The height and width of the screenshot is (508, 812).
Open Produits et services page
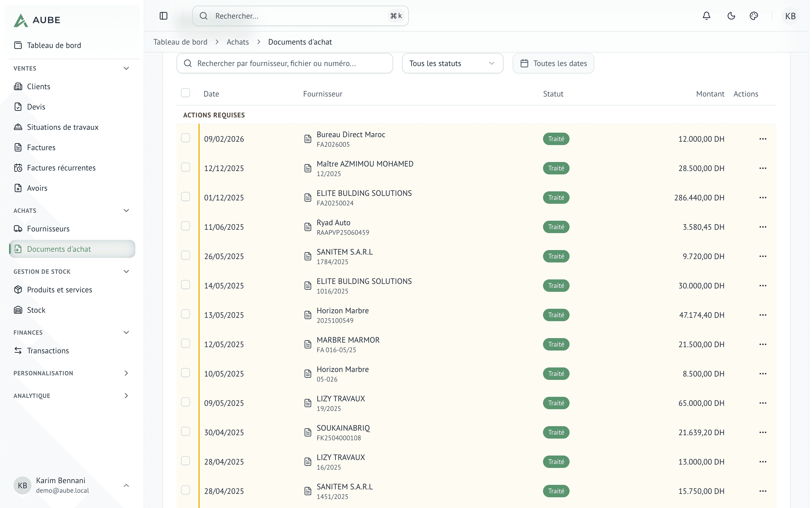click(72, 290)
